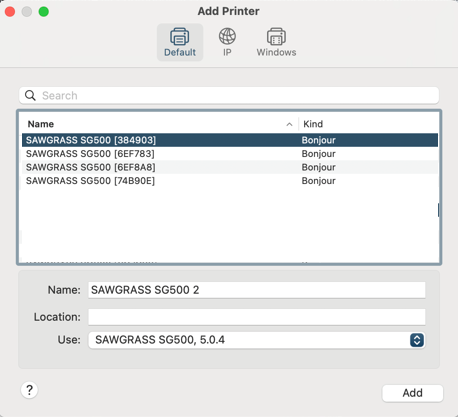This screenshot has width=458, height=417.
Task: Select SAWGRASS SG500 [384903] printer
Action: 230,140
